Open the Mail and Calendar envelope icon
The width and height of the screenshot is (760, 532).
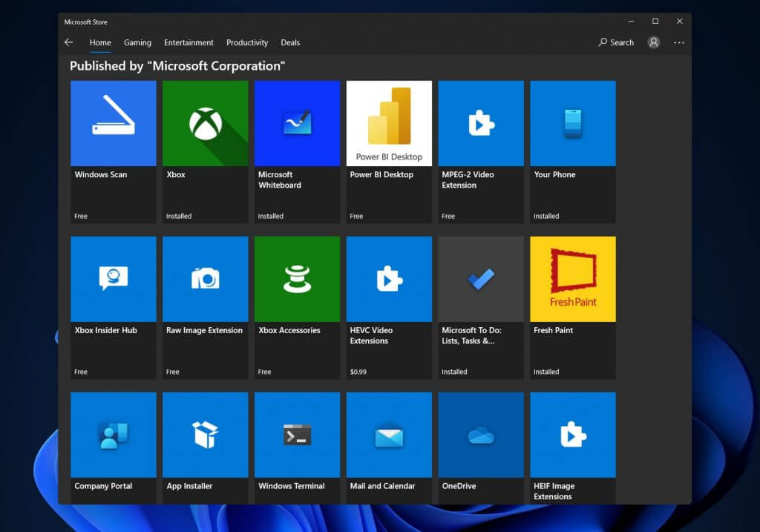tap(389, 435)
